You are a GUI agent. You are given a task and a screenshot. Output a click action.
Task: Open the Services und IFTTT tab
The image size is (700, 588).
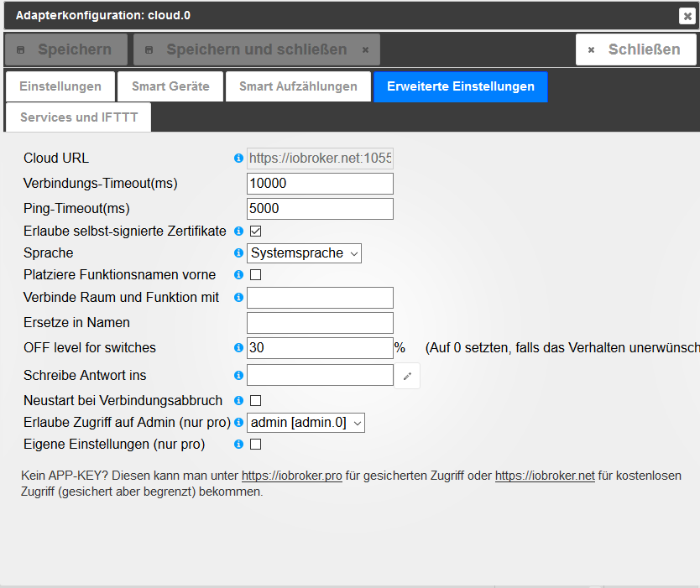pos(78,117)
